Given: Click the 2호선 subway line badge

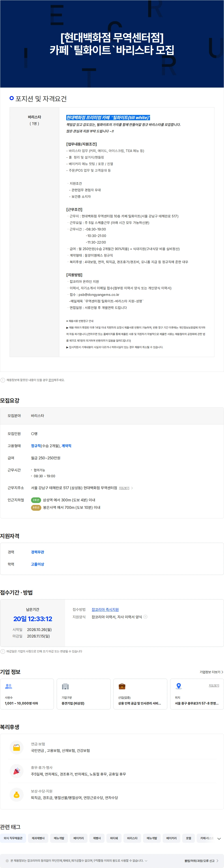Looking at the screenshot, I should 36,500.
